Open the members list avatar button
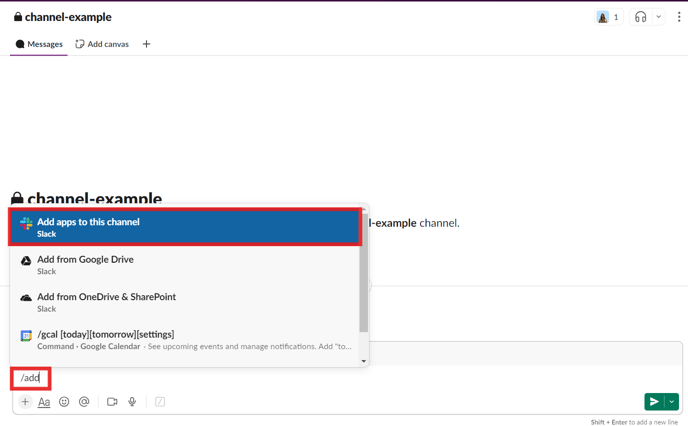The width and height of the screenshot is (688, 426). [609, 17]
